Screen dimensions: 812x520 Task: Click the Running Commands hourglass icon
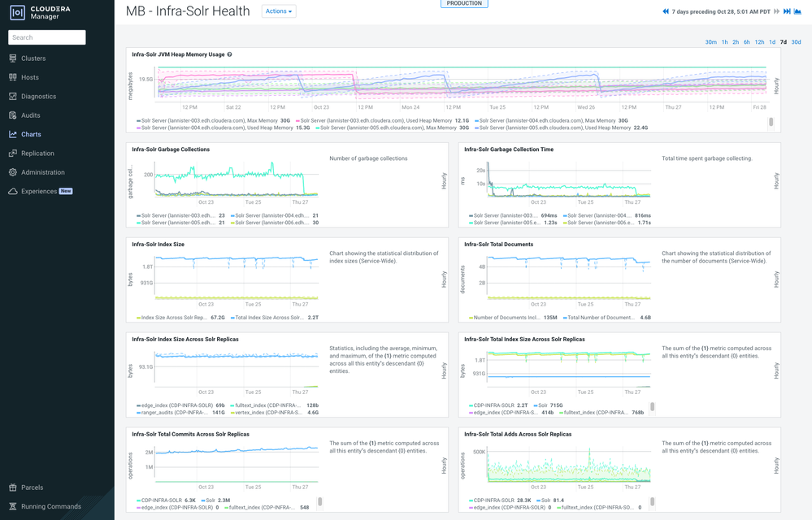(x=13, y=506)
